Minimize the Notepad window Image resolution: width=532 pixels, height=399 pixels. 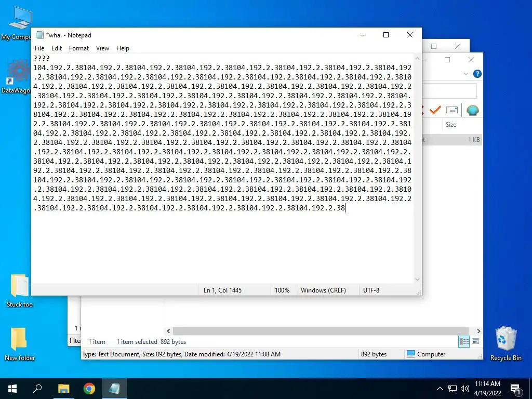click(x=363, y=35)
